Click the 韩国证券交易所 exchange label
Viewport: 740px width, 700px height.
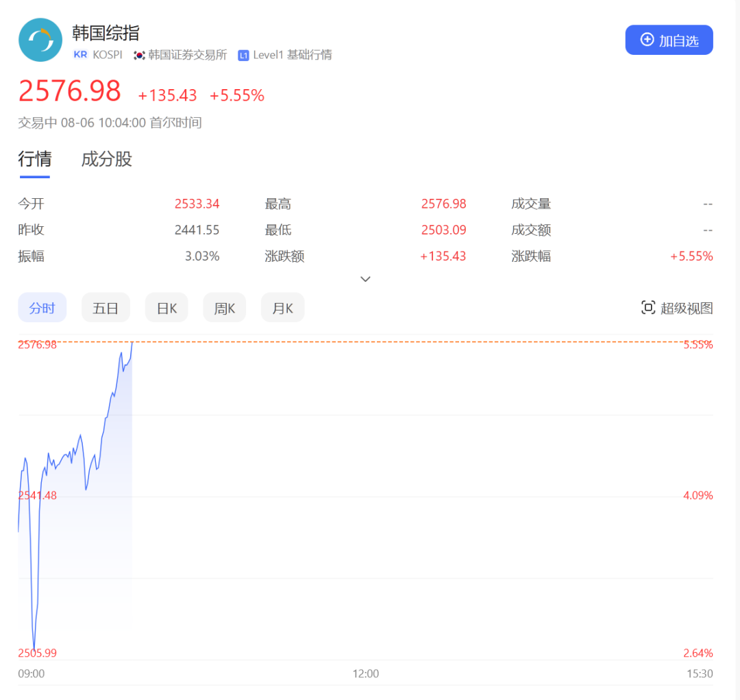pyautogui.click(x=187, y=56)
